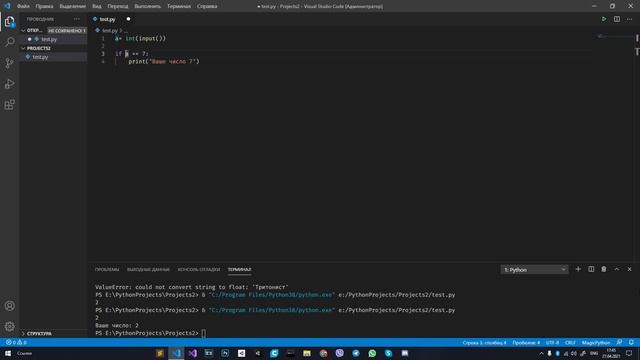Click code line 1 with int(input())
The width and height of the screenshot is (640, 360).
click(x=140, y=38)
